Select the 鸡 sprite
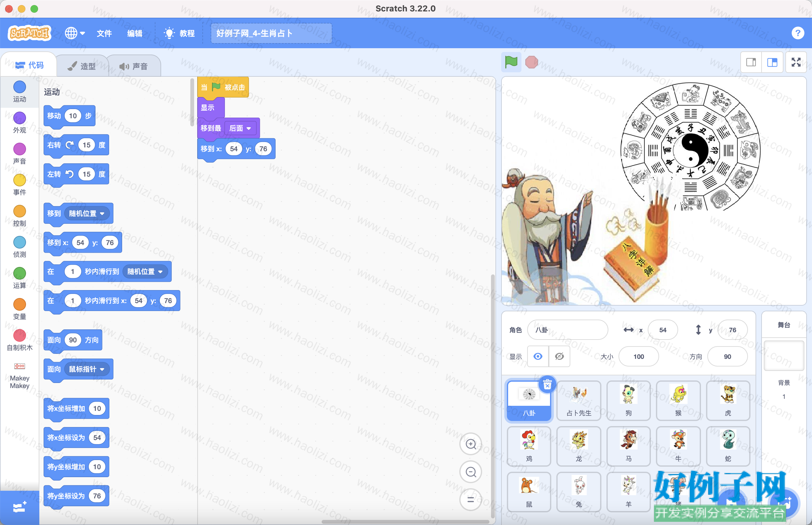 coord(529,446)
